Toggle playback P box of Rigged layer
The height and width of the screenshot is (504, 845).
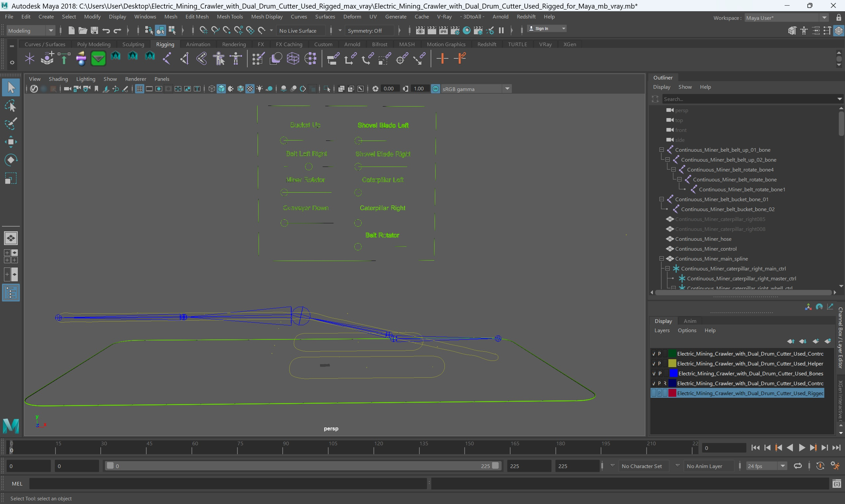pos(659,393)
